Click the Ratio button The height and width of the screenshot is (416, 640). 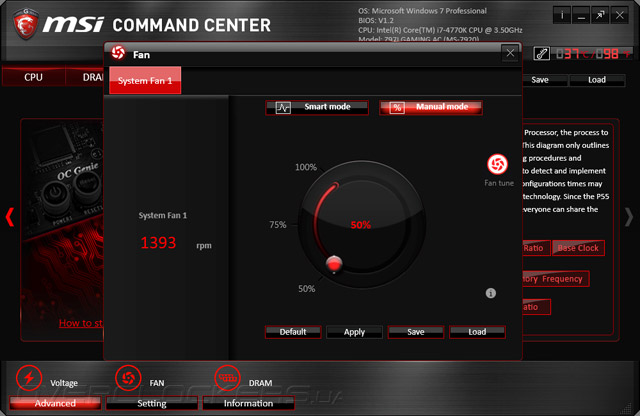click(x=536, y=248)
